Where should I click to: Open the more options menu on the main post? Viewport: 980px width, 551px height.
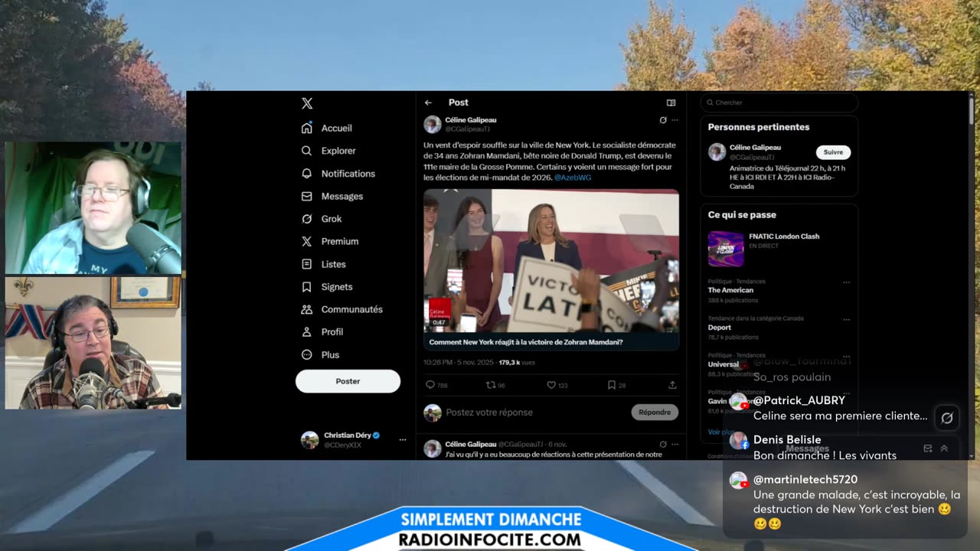click(675, 120)
